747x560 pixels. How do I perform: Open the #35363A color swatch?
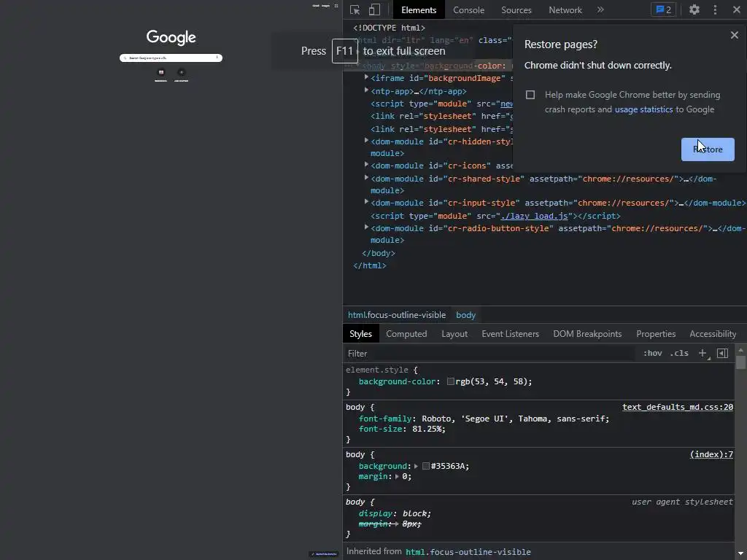[x=426, y=466]
